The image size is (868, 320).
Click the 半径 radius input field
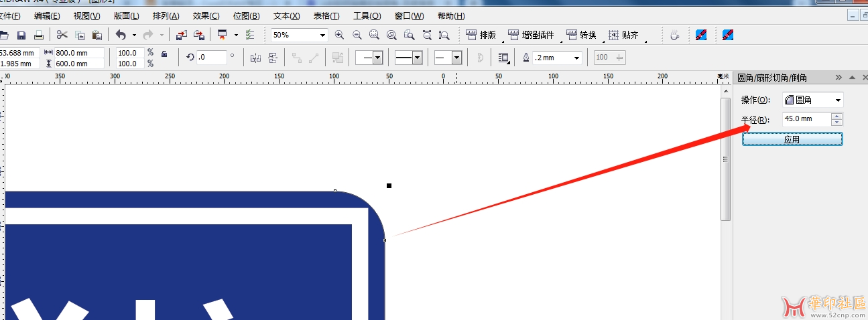tap(806, 119)
